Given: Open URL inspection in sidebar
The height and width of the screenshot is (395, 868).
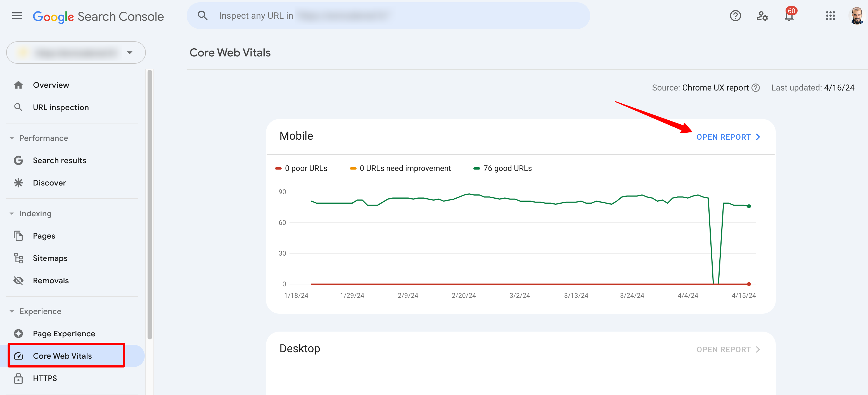Looking at the screenshot, I should (x=61, y=107).
